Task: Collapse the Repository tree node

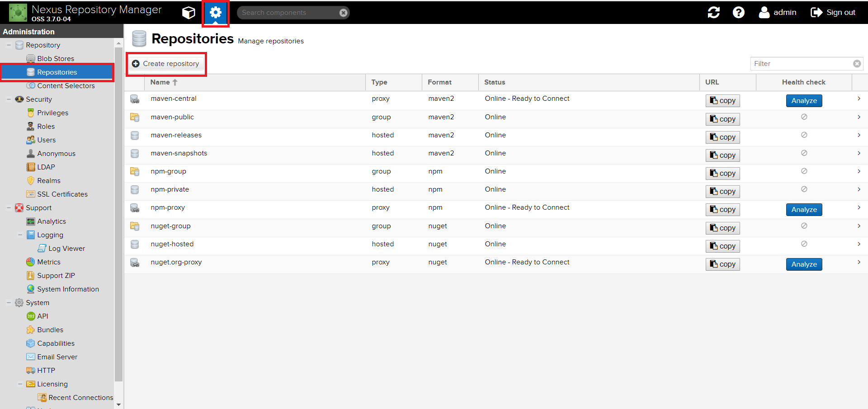Action: [x=9, y=45]
